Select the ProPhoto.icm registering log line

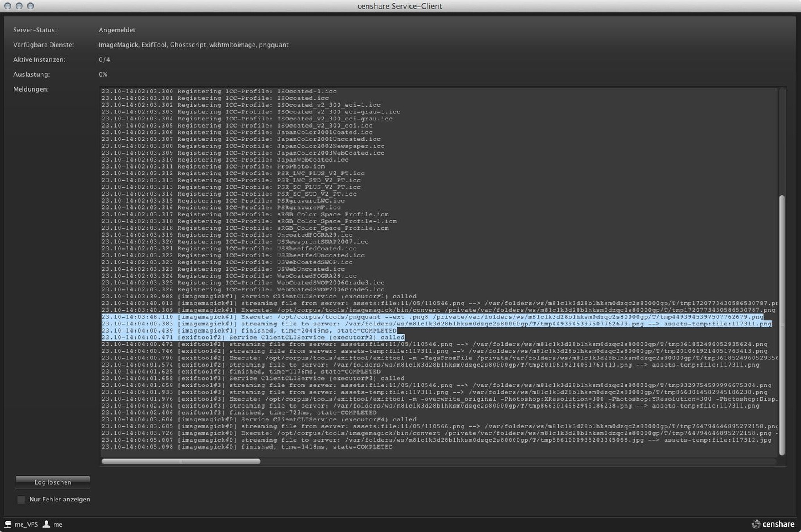(x=213, y=167)
